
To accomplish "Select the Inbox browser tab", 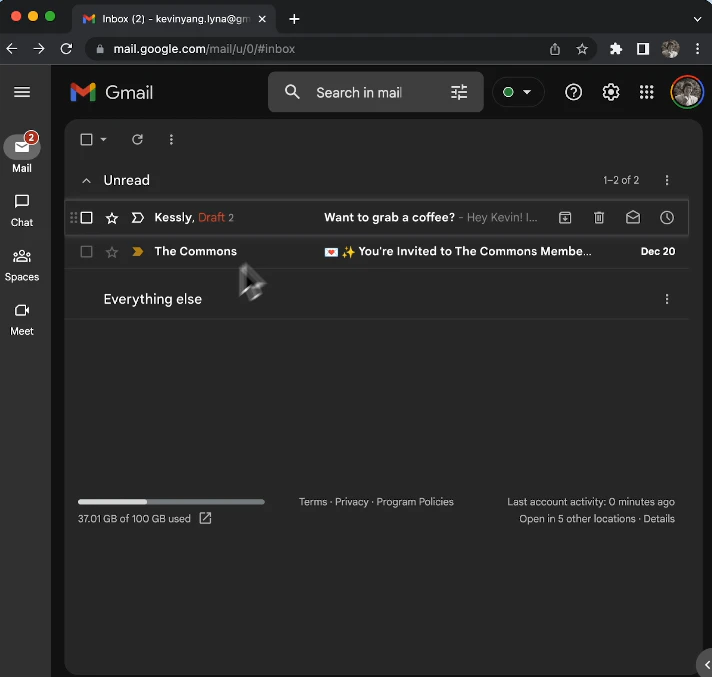I will [x=173, y=19].
